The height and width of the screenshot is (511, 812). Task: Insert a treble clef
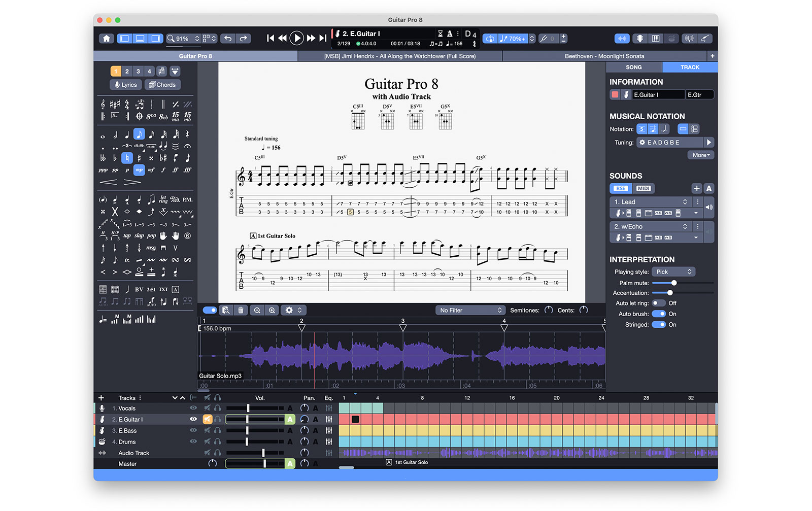[103, 104]
